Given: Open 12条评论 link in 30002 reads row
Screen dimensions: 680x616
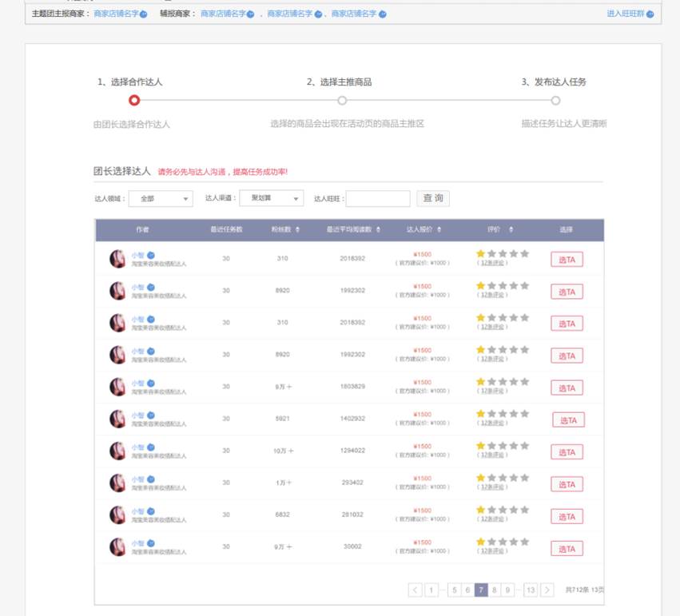Looking at the screenshot, I should [x=492, y=551].
